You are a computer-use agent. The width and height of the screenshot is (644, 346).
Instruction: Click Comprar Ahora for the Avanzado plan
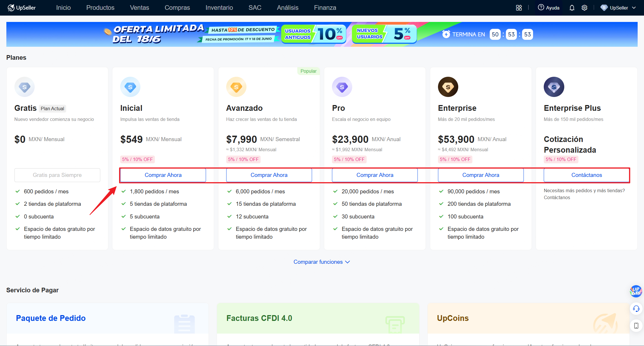pos(269,175)
